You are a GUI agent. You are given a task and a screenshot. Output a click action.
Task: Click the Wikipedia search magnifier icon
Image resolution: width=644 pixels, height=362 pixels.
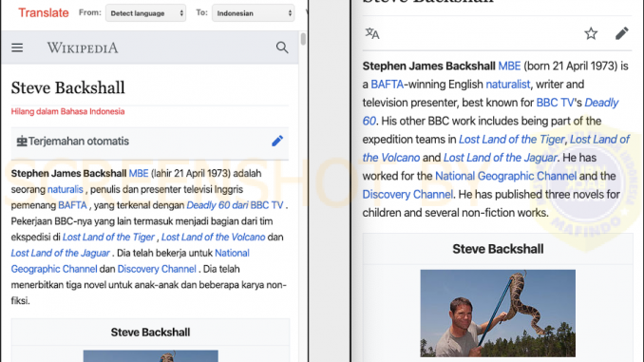(x=282, y=48)
